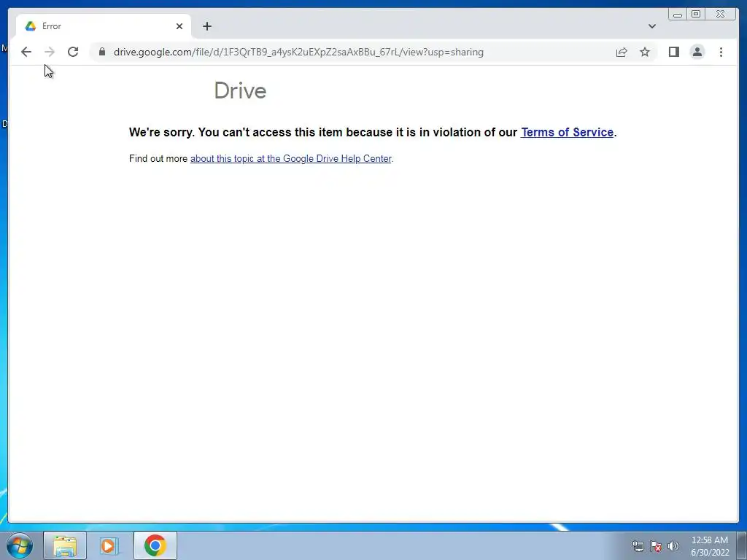Share this page using the share icon
The height and width of the screenshot is (560, 747).
[622, 52]
